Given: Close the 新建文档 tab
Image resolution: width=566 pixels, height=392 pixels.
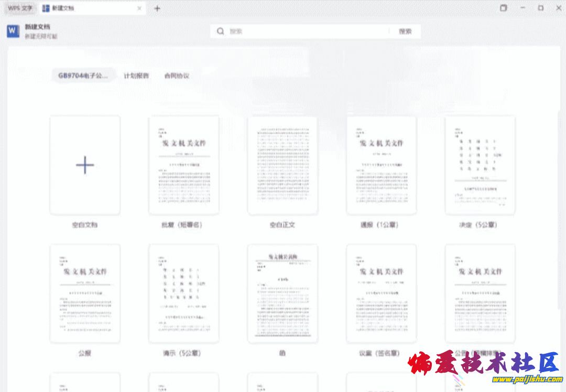Looking at the screenshot, I should pos(139,8).
